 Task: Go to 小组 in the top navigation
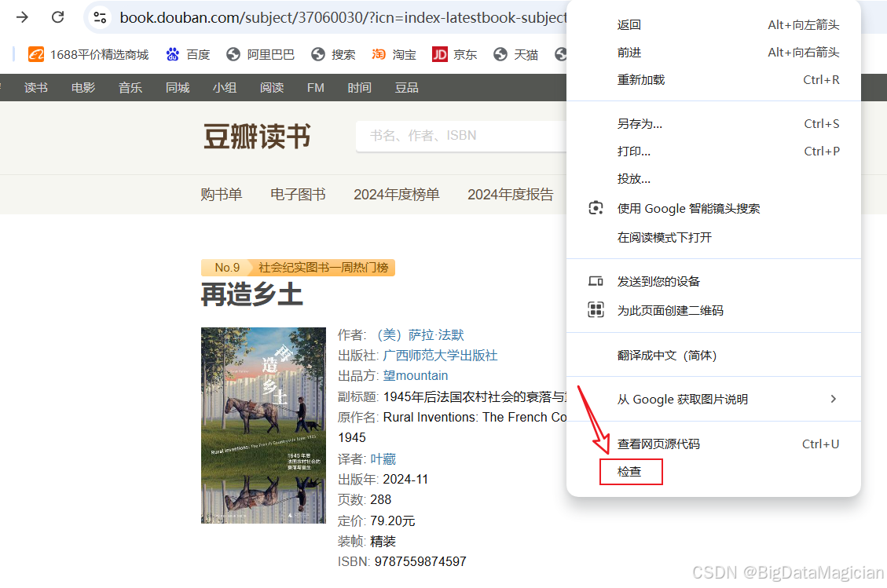[x=225, y=88]
